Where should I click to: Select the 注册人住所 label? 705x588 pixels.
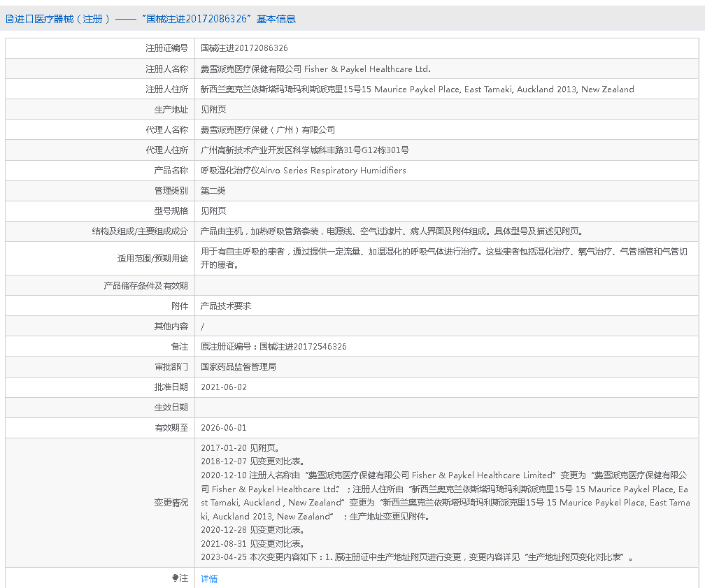(166, 89)
